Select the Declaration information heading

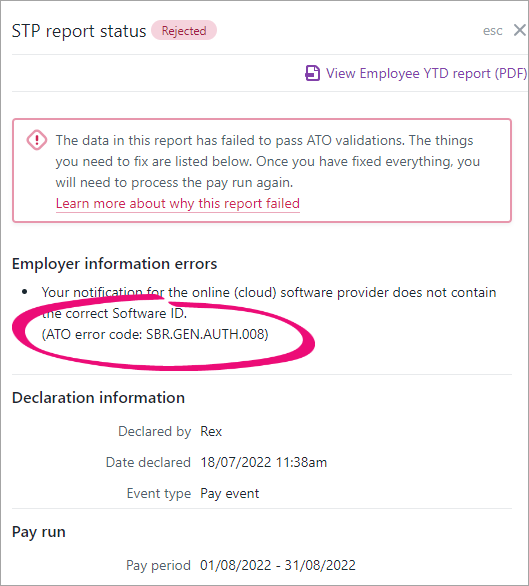pyautogui.click(x=98, y=398)
